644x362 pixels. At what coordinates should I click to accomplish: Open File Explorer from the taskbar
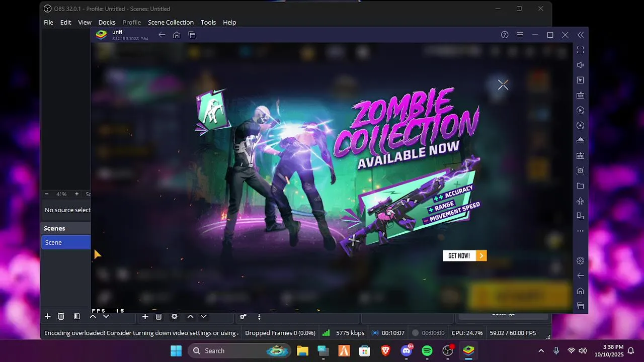pos(302,351)
